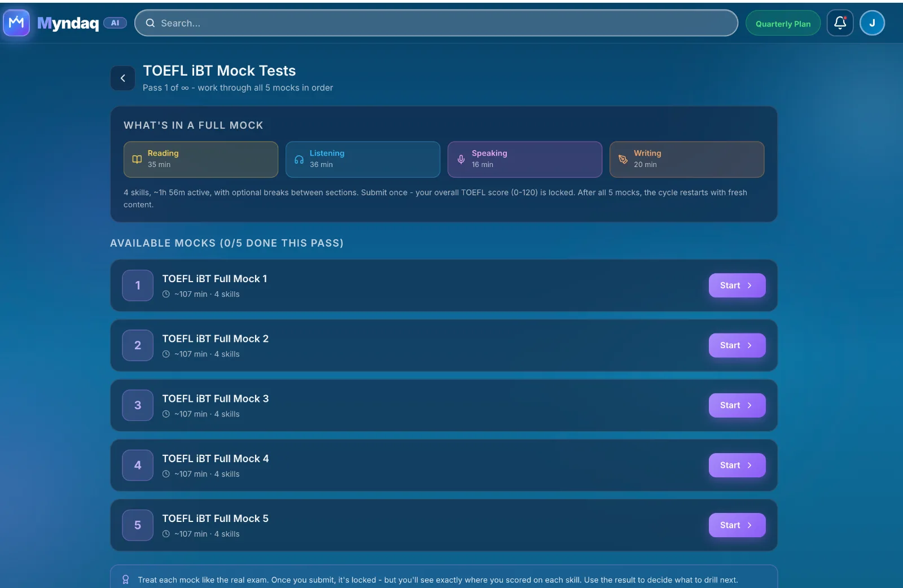This screenshot has height=588, width=903.
Task: Click the 'Treat each mock like the real exam' tip
Action: (437, 580)
